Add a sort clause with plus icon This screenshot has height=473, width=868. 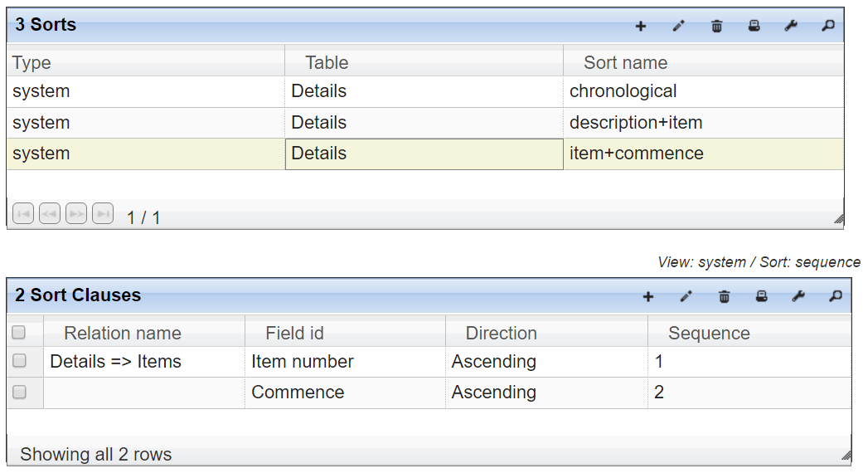(x=648, y=297)
